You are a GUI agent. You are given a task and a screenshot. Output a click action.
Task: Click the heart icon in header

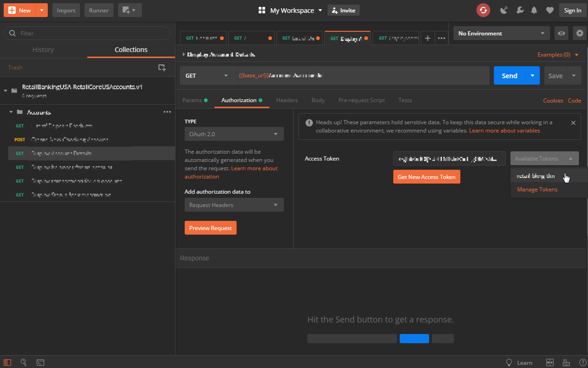coord(550,10)
